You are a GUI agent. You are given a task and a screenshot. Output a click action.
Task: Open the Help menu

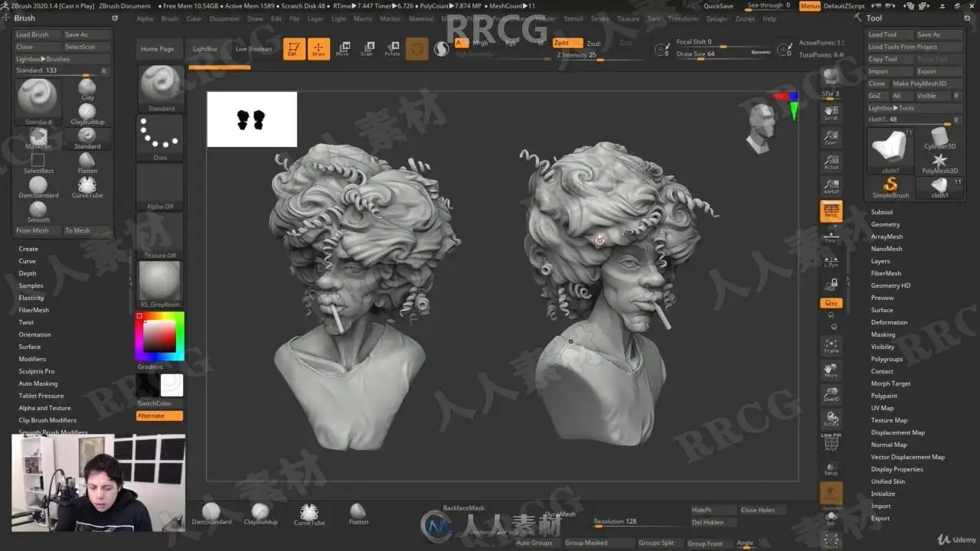(x=769, y=18)
